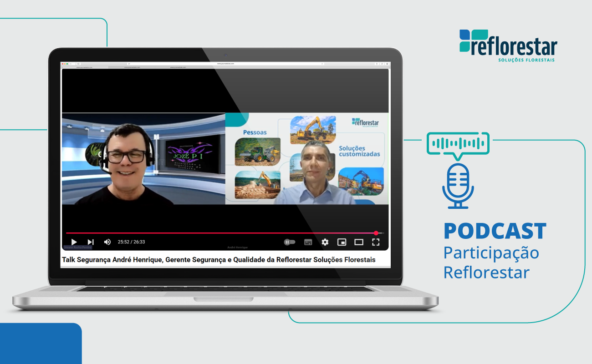Viewport: 592px width, 364px height.
Task: Click the browser back arrow
Action: pyautogui.click(x=71, y=64)
